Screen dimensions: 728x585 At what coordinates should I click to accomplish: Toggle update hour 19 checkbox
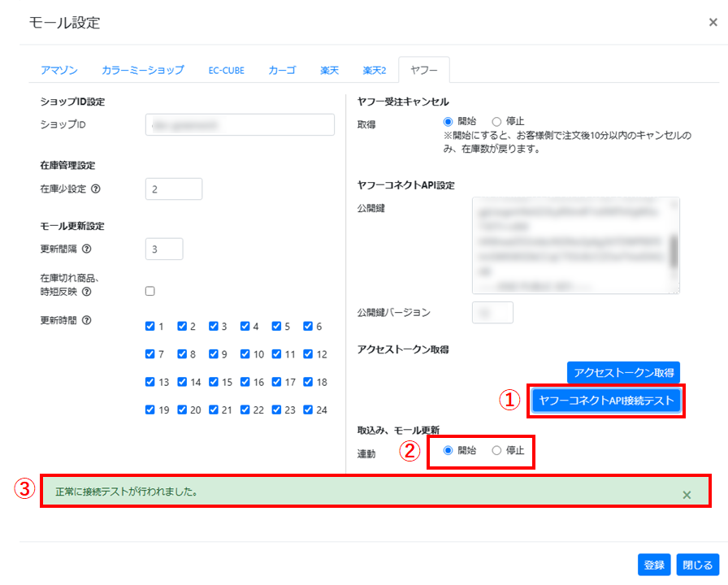[x=150, y=409]
